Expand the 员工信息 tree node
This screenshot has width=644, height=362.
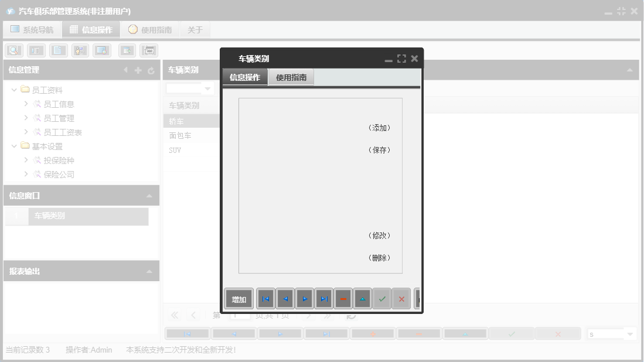click(x=26, y=104)
